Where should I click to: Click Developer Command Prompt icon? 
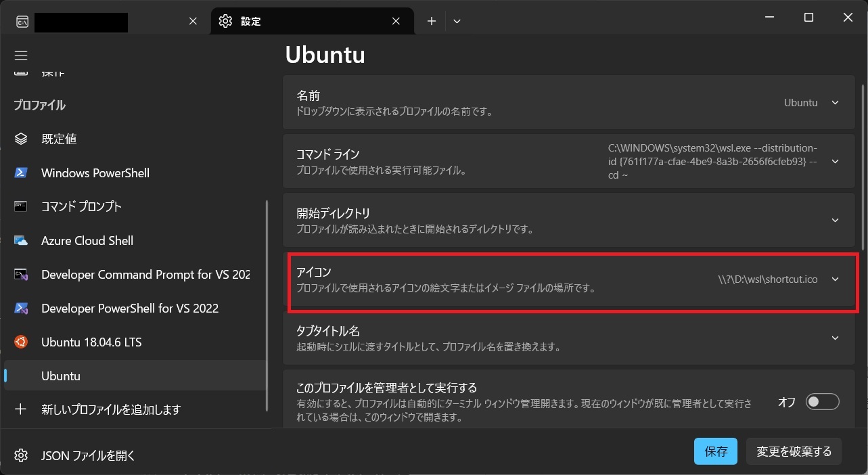(21, 274)
